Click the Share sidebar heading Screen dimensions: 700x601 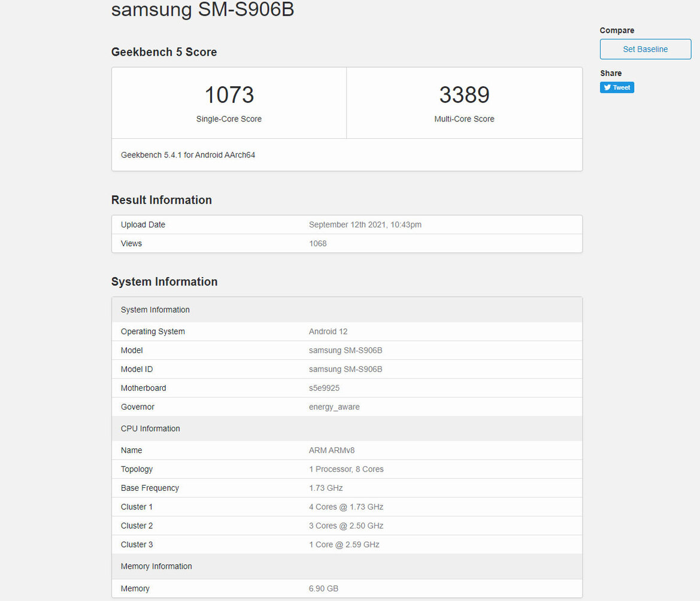pos(611,73)
